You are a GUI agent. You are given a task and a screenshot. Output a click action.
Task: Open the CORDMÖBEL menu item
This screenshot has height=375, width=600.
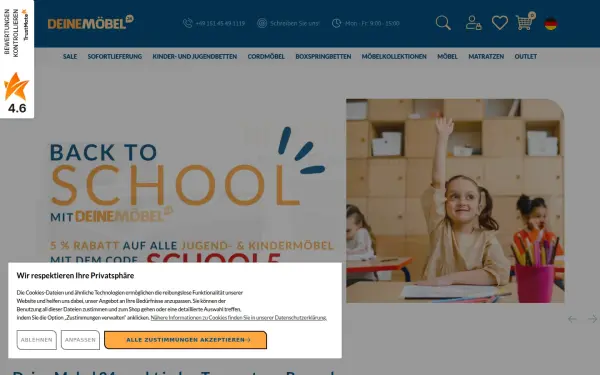(266, 57)
